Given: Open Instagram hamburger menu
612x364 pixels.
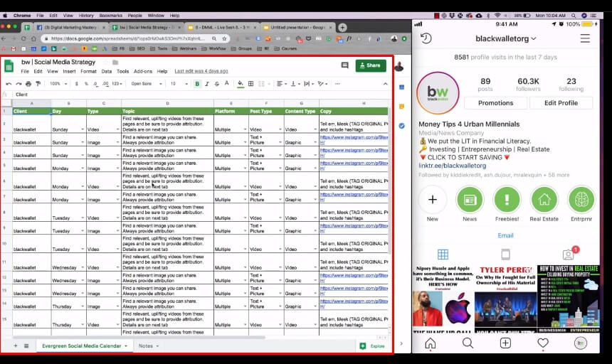Looking at the screenshot, I should (x=585, y=38).
